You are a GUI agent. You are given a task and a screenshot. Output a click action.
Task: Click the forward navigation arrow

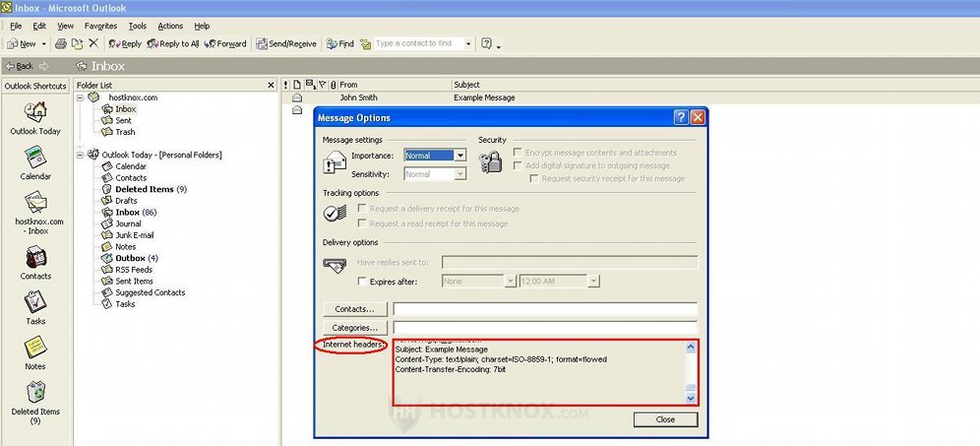pyautogui.click(x=43, y=66)
